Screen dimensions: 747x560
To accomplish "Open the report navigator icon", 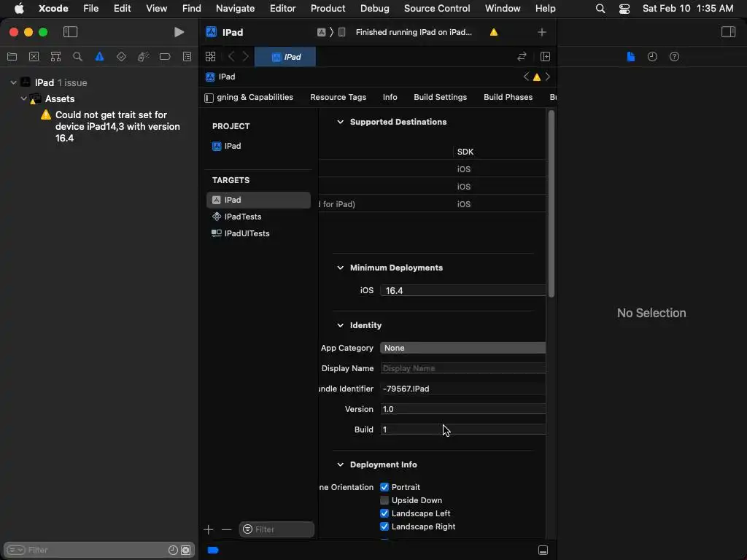I will point(187,57).
